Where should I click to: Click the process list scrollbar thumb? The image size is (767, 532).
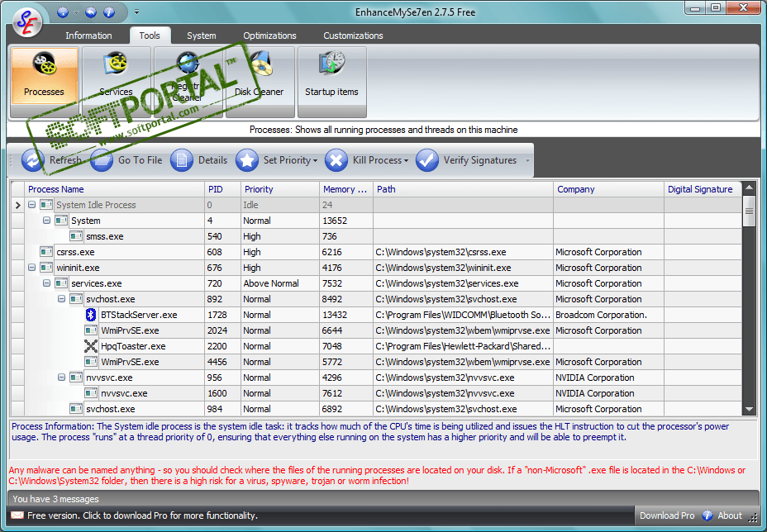pos(749,211)
